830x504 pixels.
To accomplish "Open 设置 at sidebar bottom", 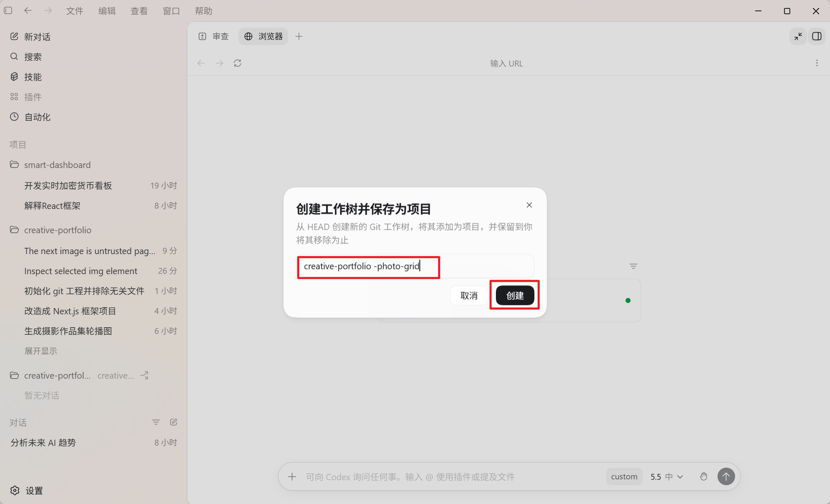I will click(27, 491).
